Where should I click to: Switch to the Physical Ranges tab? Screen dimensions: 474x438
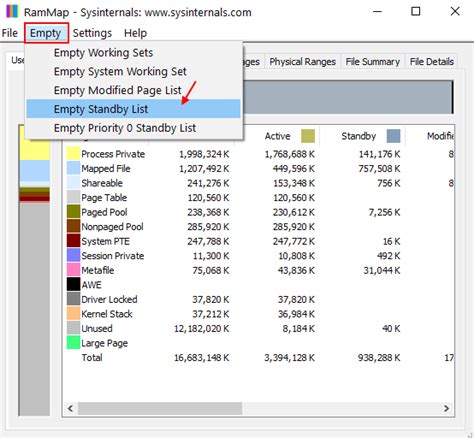[302, 62]
